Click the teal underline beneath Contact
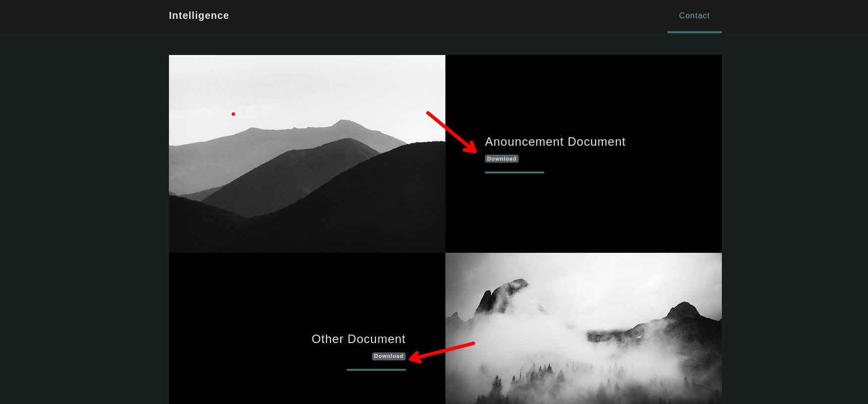The image size is (868, 404). (x=694, y=32)
